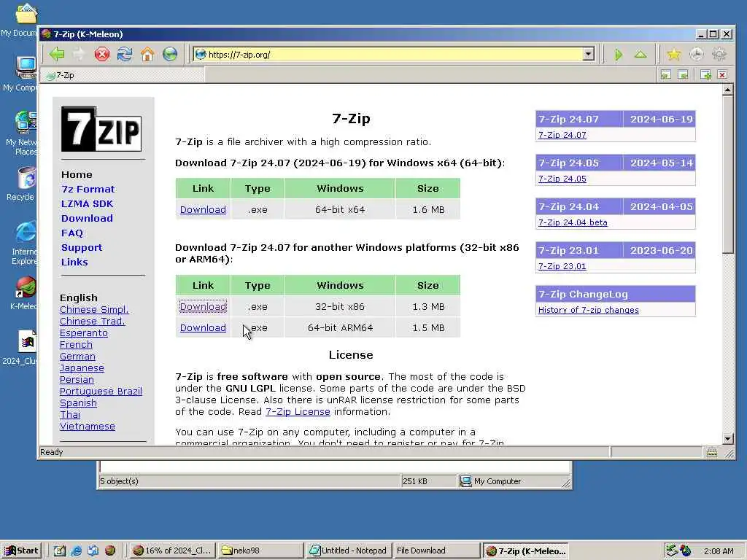Download the 64-bit x64 .exe installer

tap(203, 209)
